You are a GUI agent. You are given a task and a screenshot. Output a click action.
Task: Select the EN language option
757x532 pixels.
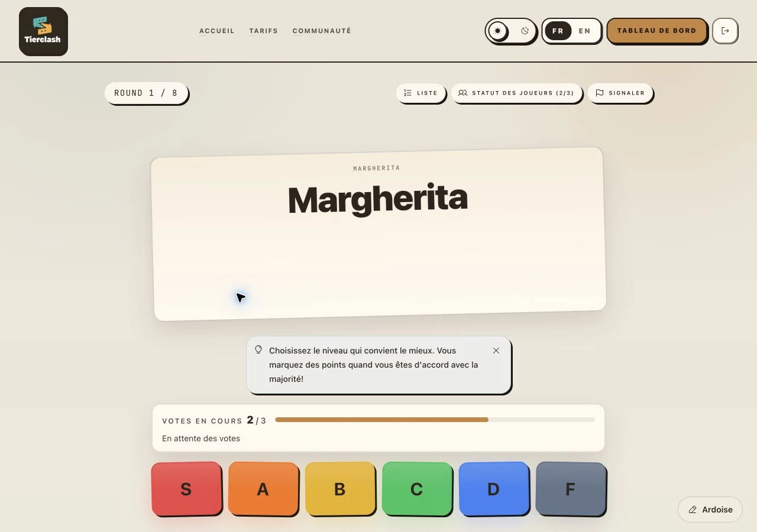pyautogui.click(x=584, y=31)
